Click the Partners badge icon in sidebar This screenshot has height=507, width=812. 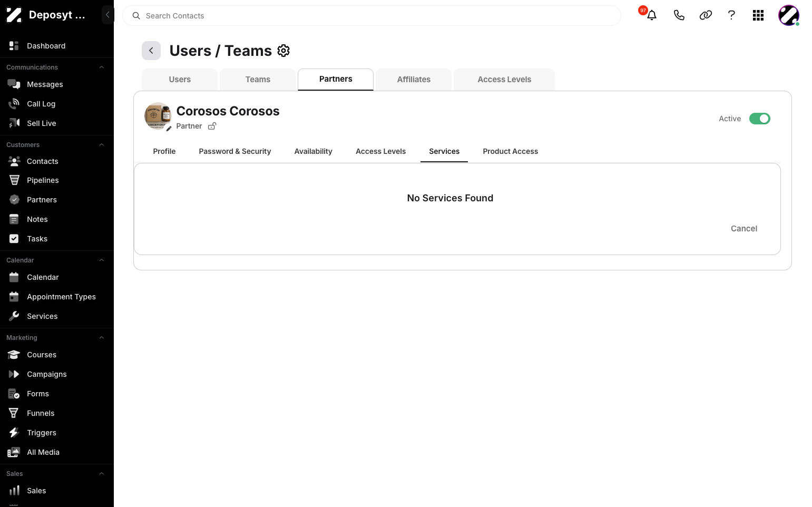coord(14,200)
